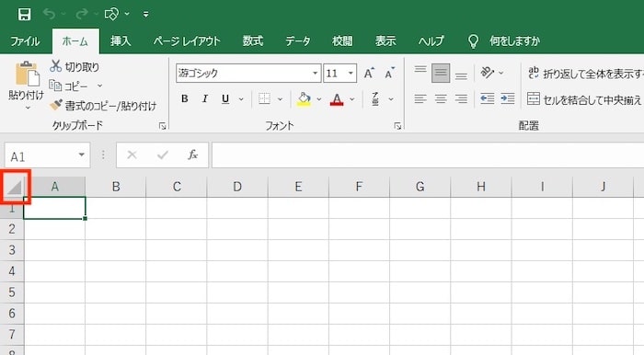Viewport: 644px width, 355px height.
Task: Open the ヘルプ tab
Action: [431, 41]
